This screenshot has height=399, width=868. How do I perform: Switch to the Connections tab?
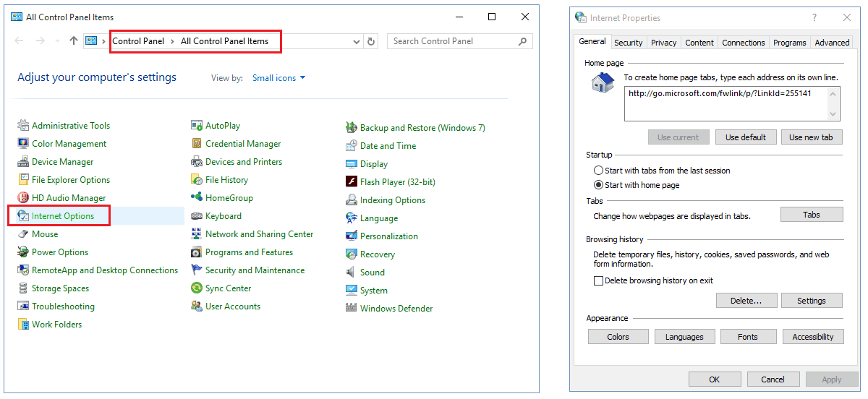tap(744, 43)
